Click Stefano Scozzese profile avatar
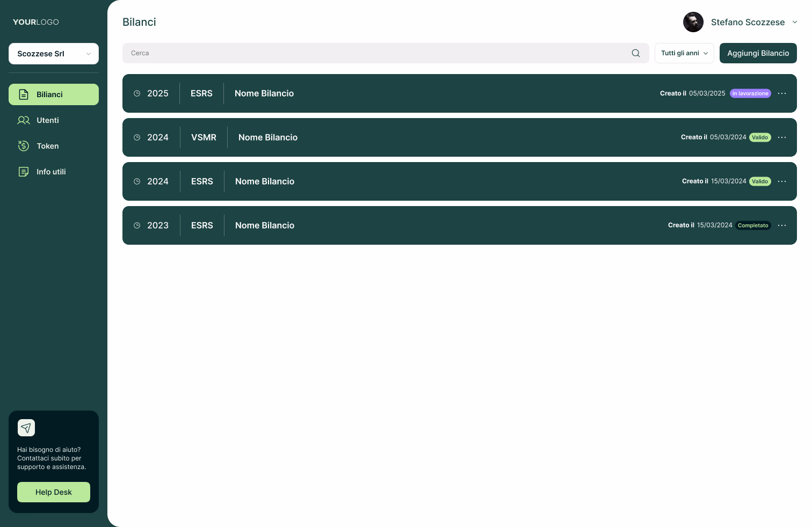The image size is (812, 527). [693, 22]
